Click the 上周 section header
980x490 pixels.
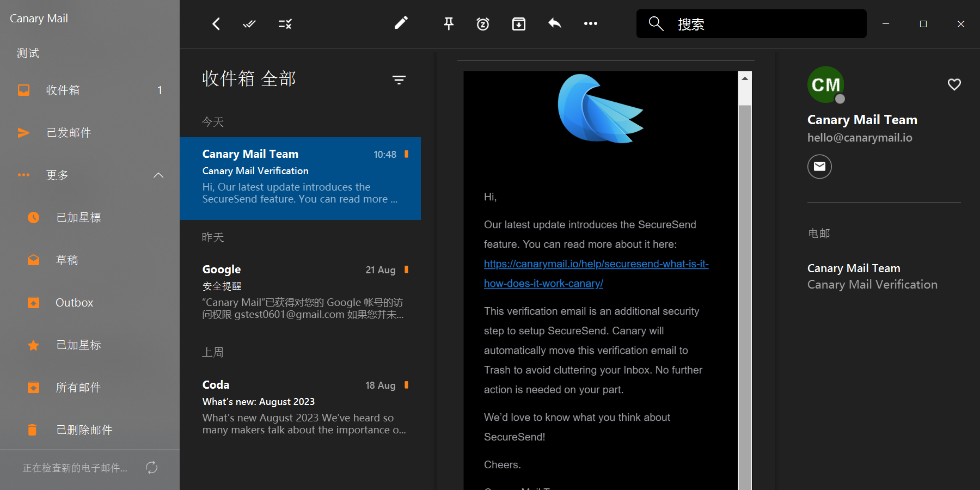point(213,352)
